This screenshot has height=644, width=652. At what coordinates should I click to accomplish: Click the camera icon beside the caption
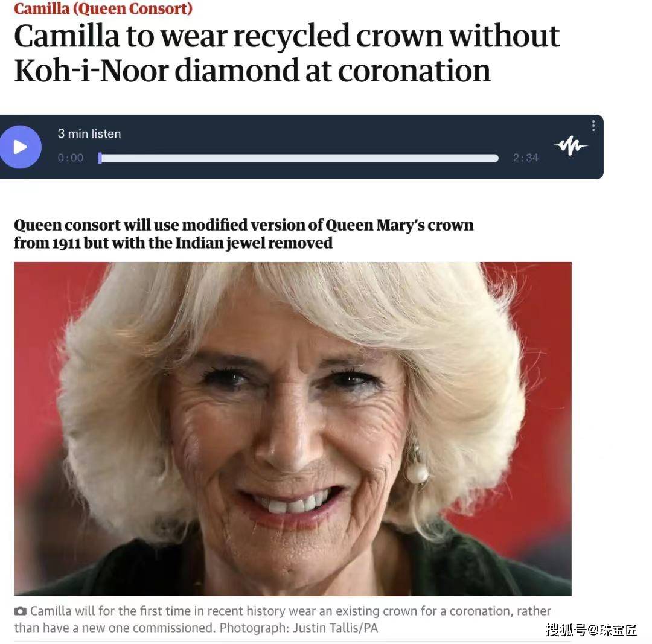pos(20,611)
